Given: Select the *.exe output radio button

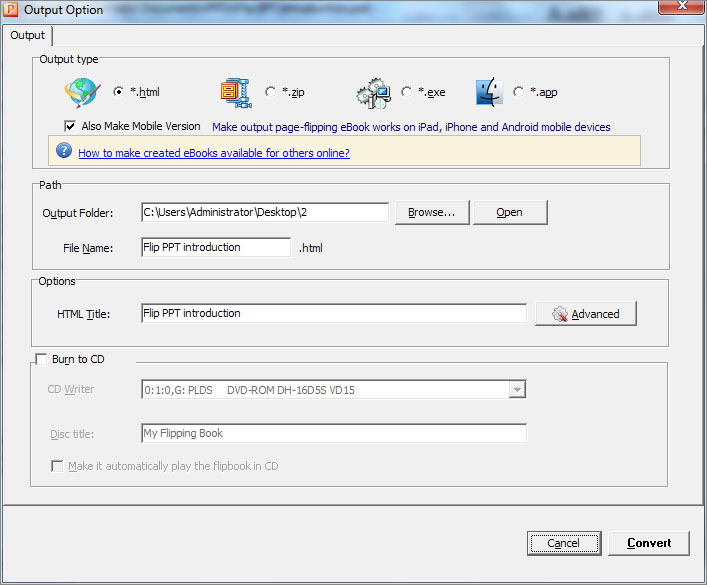Looking at the screenshot, I should (x=406, y=92).
